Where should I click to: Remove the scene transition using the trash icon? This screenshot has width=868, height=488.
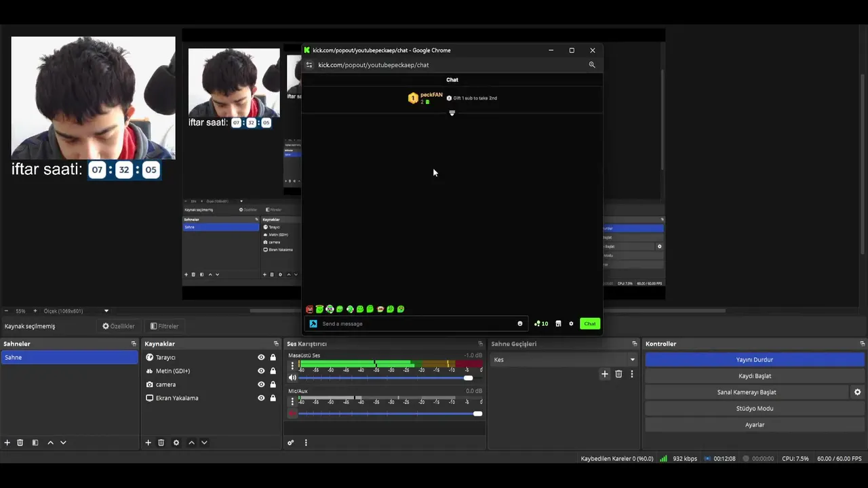[x=618, y=373]
